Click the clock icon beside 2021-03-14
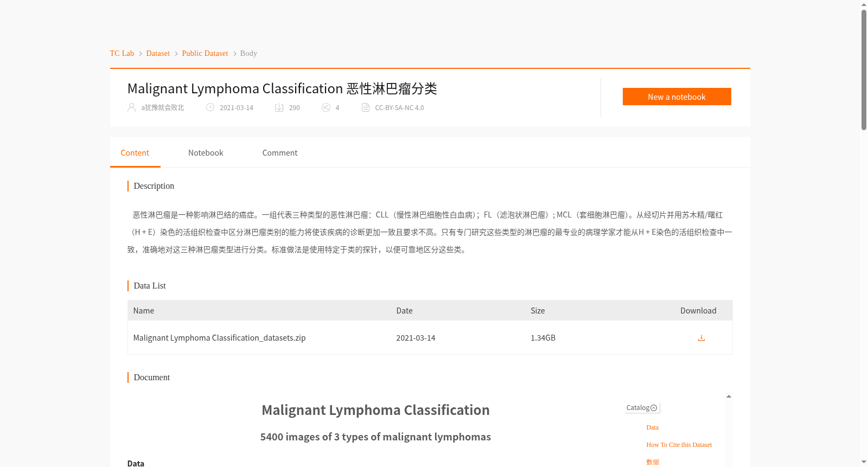The height and width of the screenshot is (467, 868). click(210, 107)
